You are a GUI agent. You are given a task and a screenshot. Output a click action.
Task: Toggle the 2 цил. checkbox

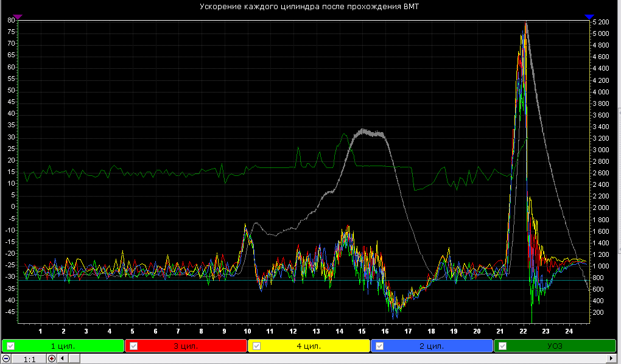point(379,346)
